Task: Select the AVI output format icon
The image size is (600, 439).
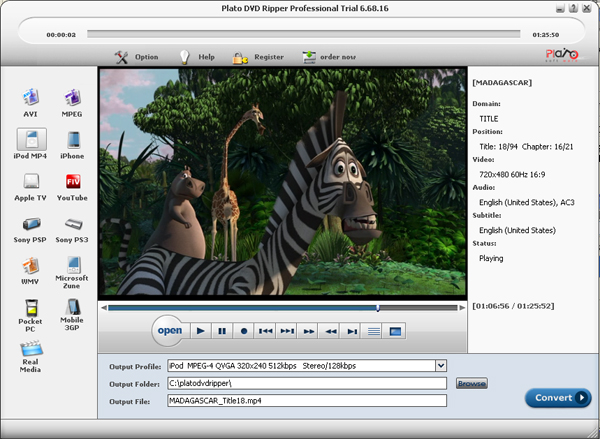Action: tap(30, 98)
